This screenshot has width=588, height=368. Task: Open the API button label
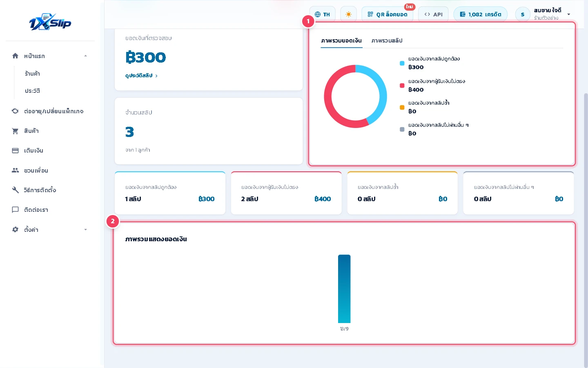point(438,14)
